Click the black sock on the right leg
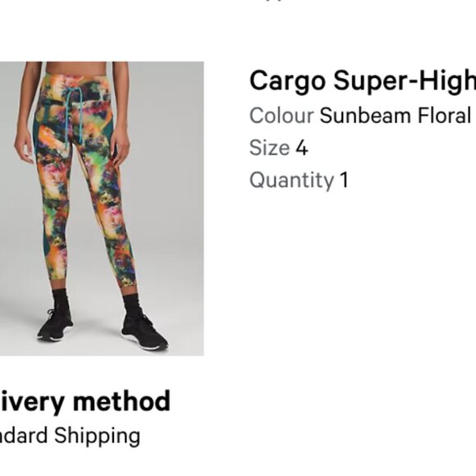The width and height of the screenshot is (476, 476). click(132, 306)
